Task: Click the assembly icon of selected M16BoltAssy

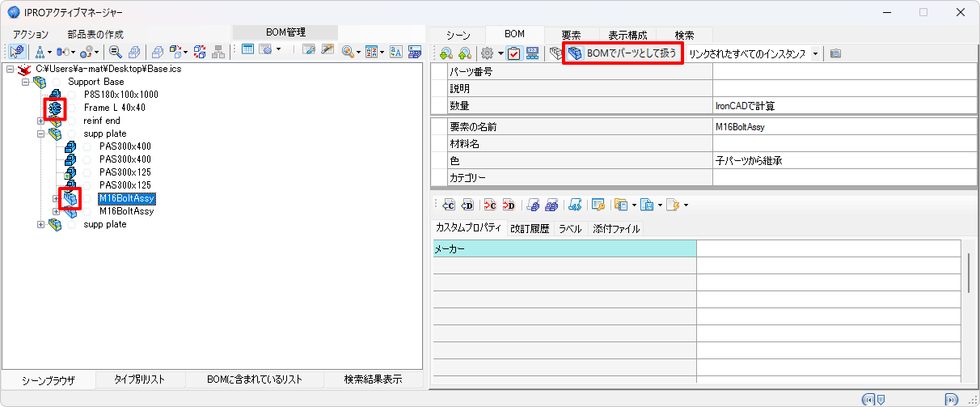Action: point(70,198)
